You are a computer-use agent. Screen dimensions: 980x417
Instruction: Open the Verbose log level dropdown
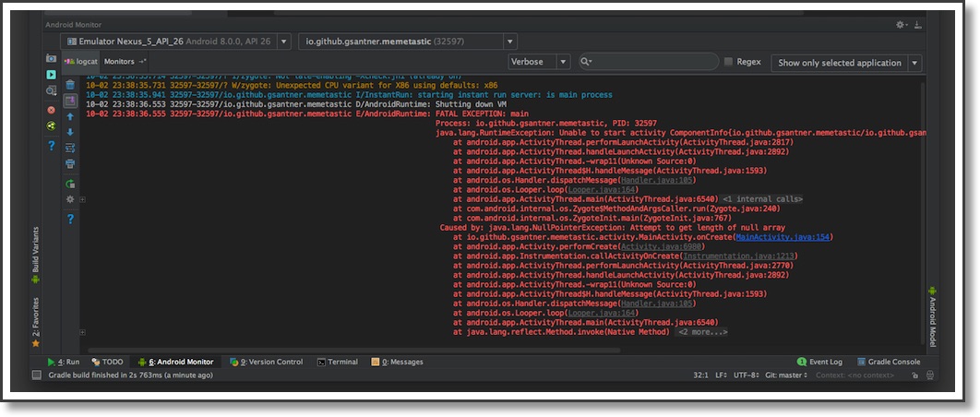click(539, 62)
